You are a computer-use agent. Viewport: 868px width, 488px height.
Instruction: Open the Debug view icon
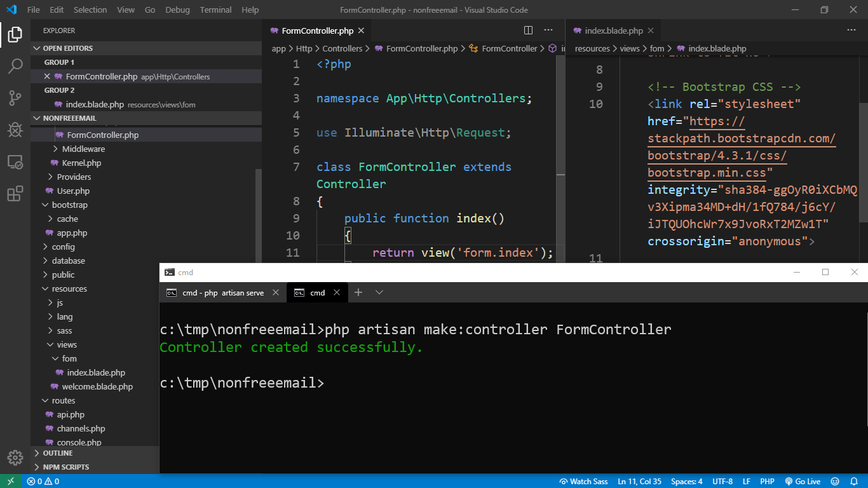point(15,130)
